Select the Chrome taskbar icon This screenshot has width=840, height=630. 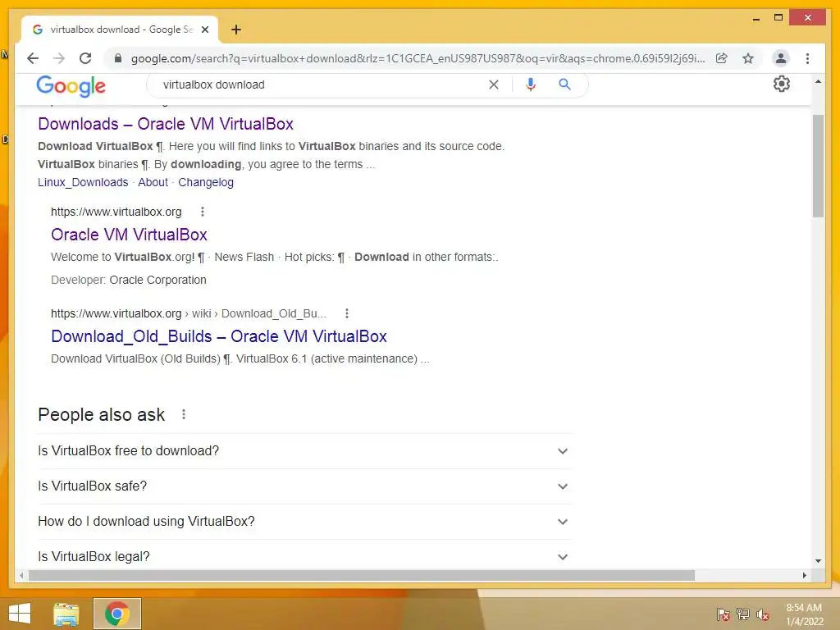tap(117, 614)
